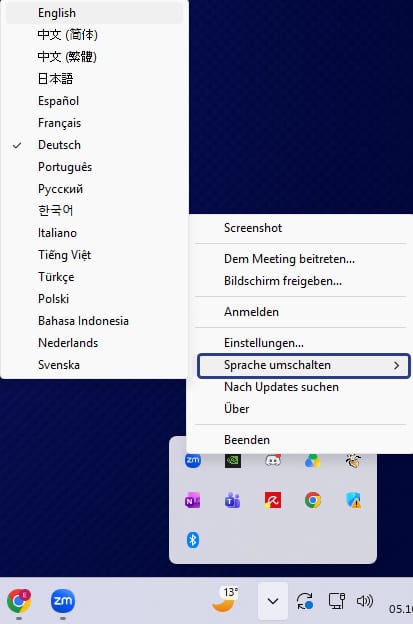Open the network status icon
Screen dimensions: 413x624
(x=337, y=601)
